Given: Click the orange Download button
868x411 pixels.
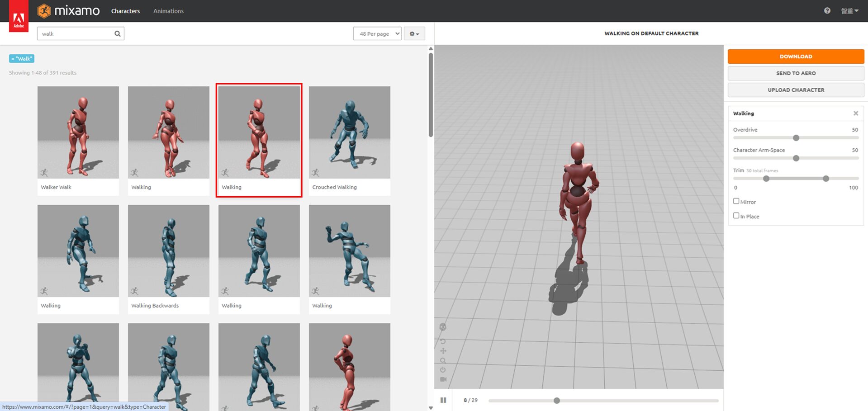Looking at the screenshot, I should pyautogui.click(x=796, y=57).
